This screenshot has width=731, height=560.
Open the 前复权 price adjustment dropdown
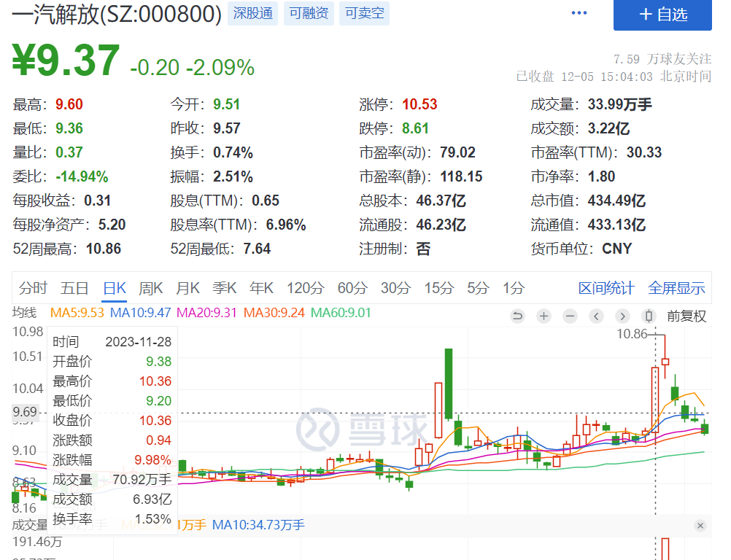[686, 316]
